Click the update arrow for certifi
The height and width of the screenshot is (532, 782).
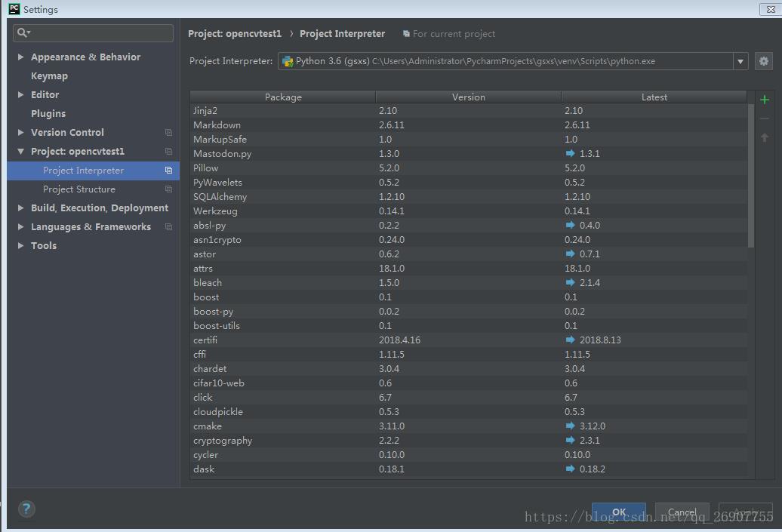[570, 340]
